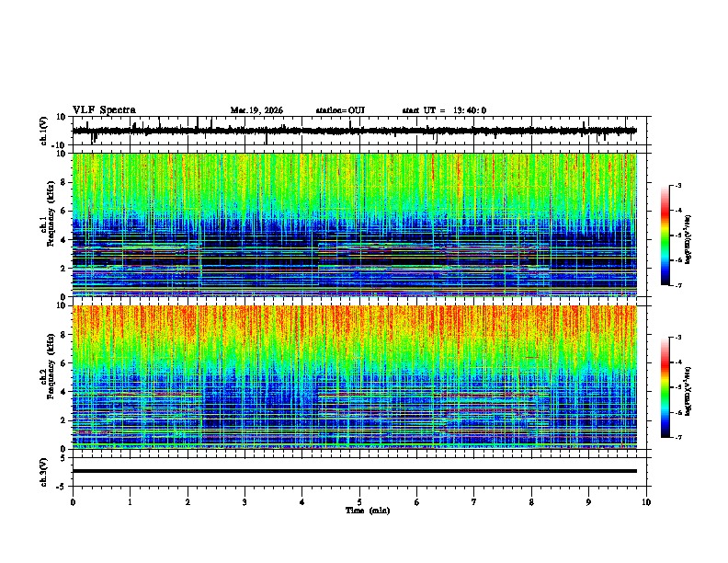
Task: Click the "-7" tick on ch.1 colorbar
Action: (677, 285)
